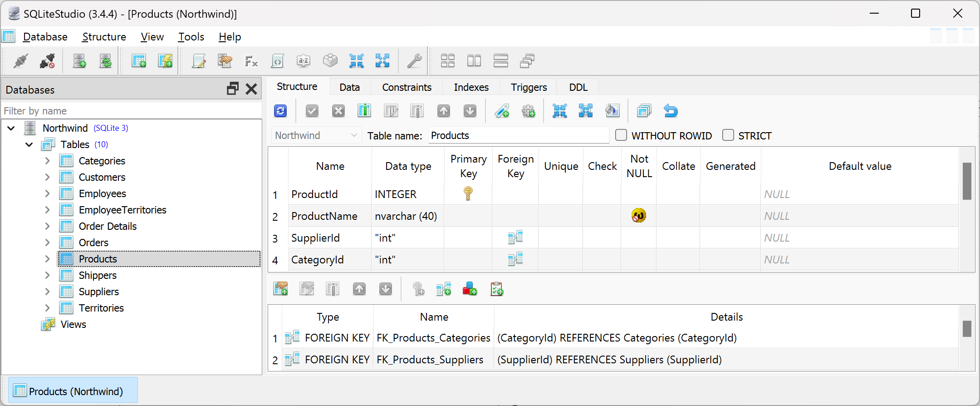980x406 pixels.
Task: Switch to the Indexes tab
Action: (471, 87)
